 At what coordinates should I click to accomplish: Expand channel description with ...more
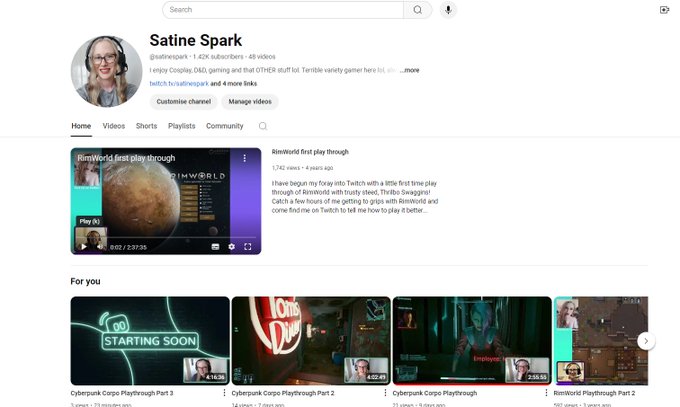coord(409,70)
